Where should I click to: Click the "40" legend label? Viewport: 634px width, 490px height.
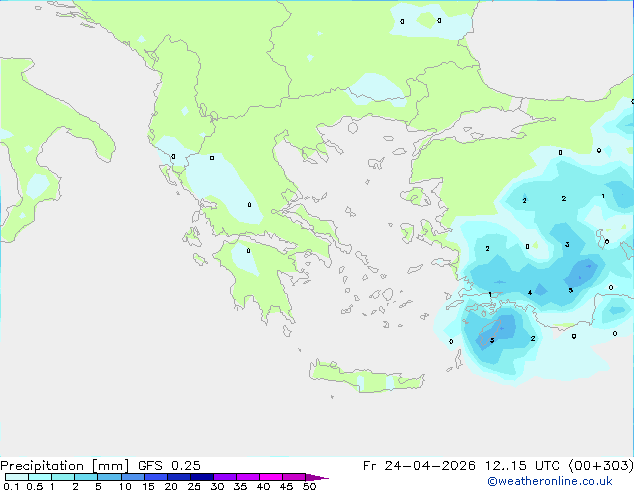click(263, 486)
